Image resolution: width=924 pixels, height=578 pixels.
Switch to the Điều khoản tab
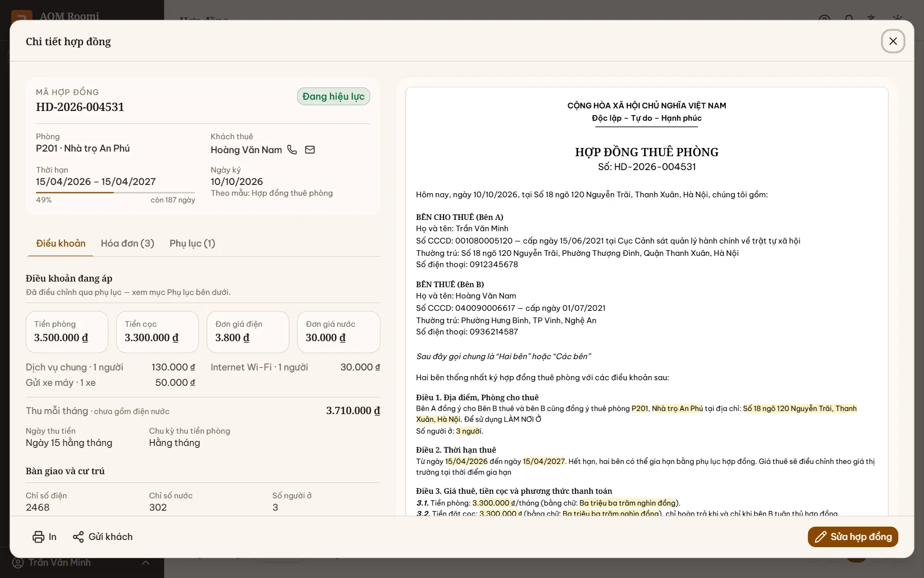coord(61,244)
